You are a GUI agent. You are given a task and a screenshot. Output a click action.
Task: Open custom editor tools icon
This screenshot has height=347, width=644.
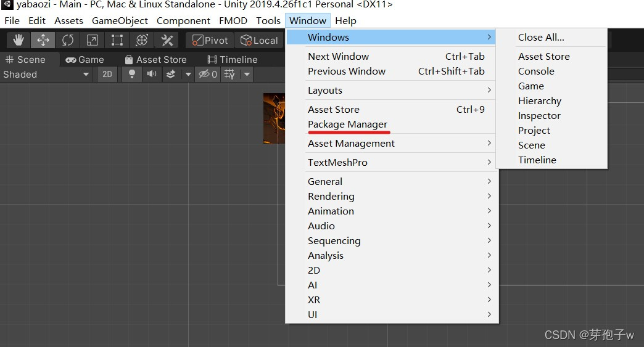tap(167, 40)
